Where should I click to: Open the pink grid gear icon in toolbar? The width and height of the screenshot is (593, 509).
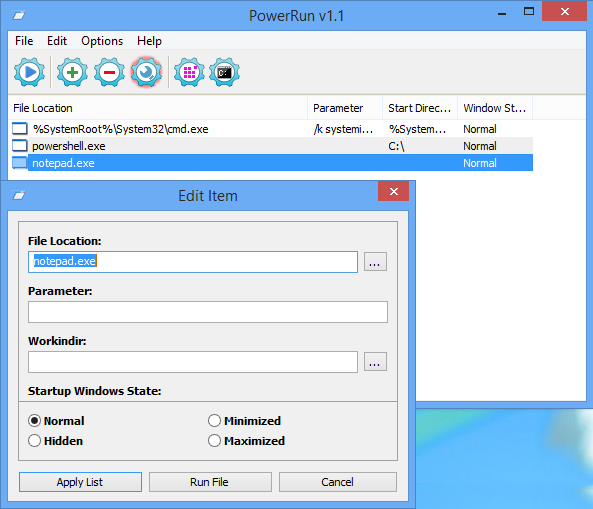point(189,72)
